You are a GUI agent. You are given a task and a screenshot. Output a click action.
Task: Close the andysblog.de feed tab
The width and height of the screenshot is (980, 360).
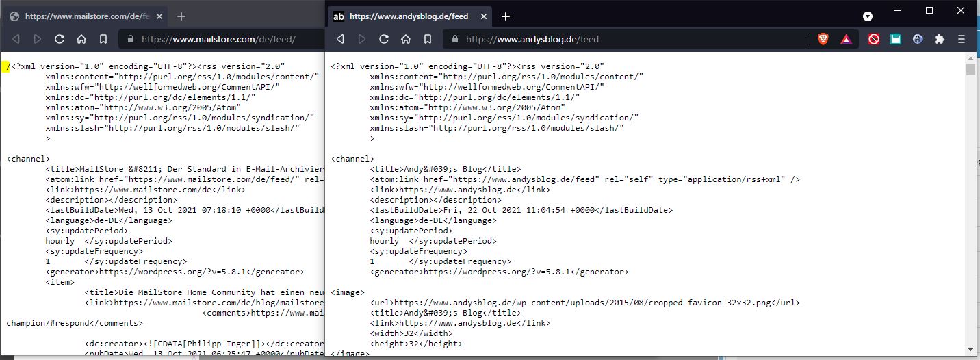point(483,16)
